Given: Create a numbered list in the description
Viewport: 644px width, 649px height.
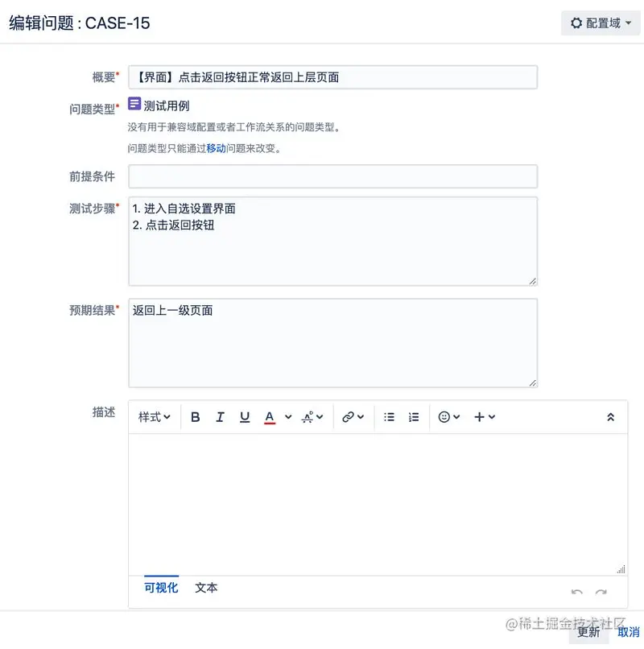Looking at the screenshot, I should coord(413,416).
